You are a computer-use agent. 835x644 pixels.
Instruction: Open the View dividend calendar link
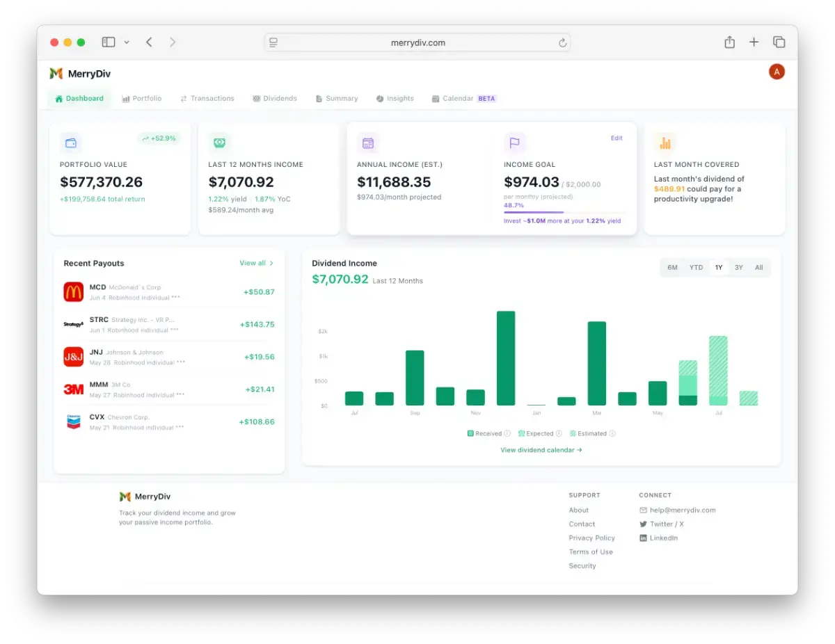[541, 450]
